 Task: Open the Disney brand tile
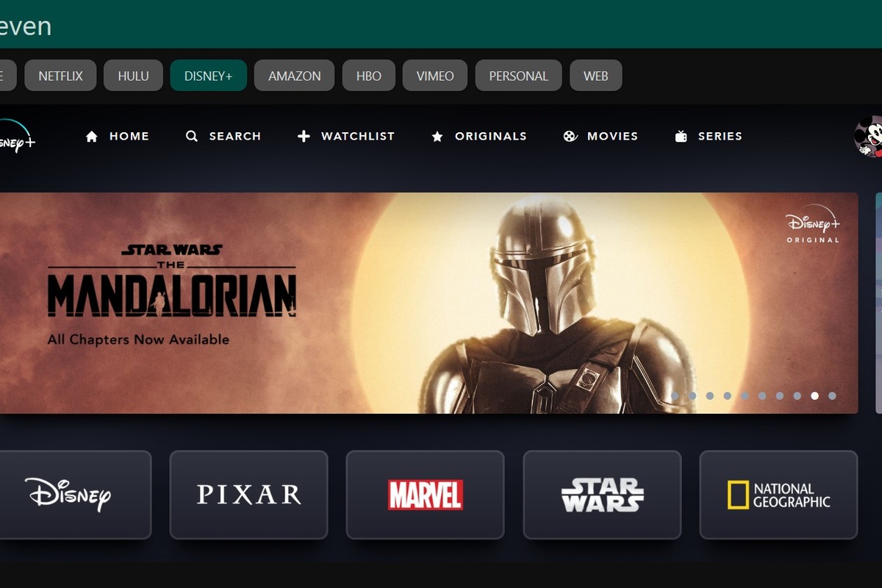click(75, 495)
